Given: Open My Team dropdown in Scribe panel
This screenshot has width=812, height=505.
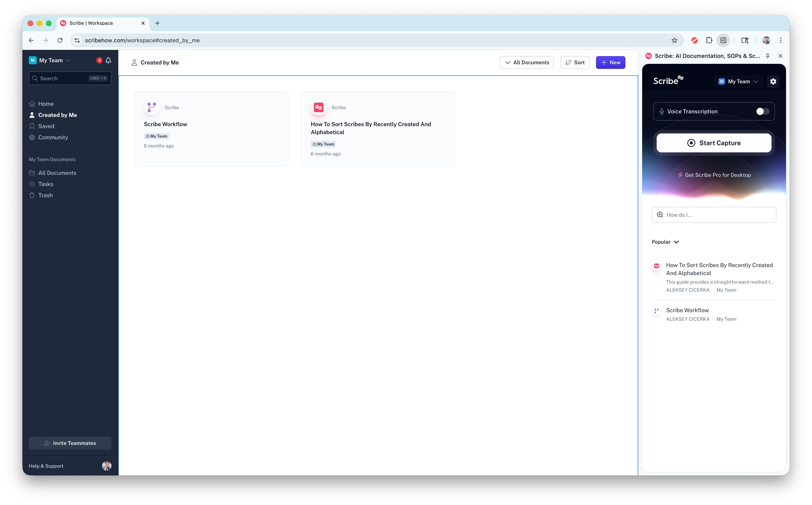Looking at the screenshot, I should [x=738, y=81].
